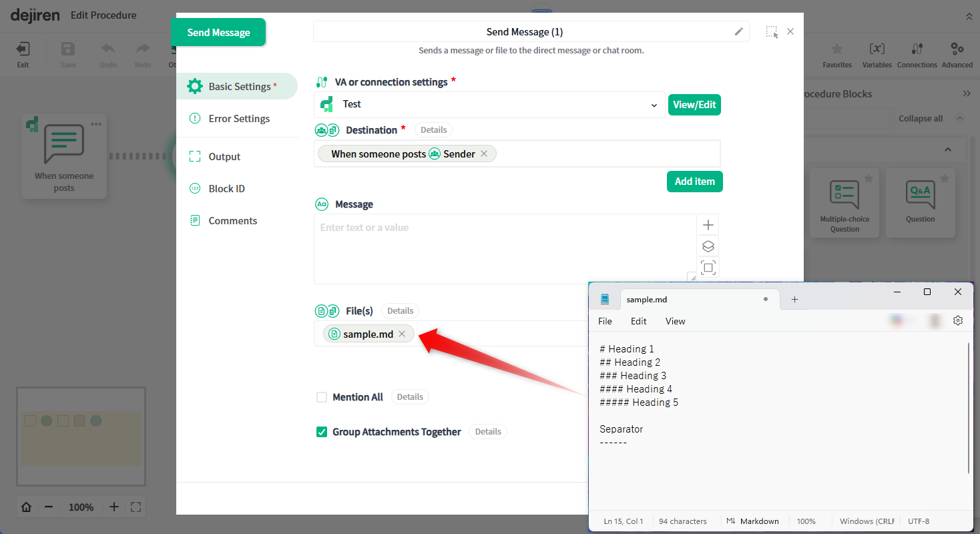The image size is (980, 534).
Task: Open Notepad Edit menu
Action: pyautogui.click(x=638, y=321)
